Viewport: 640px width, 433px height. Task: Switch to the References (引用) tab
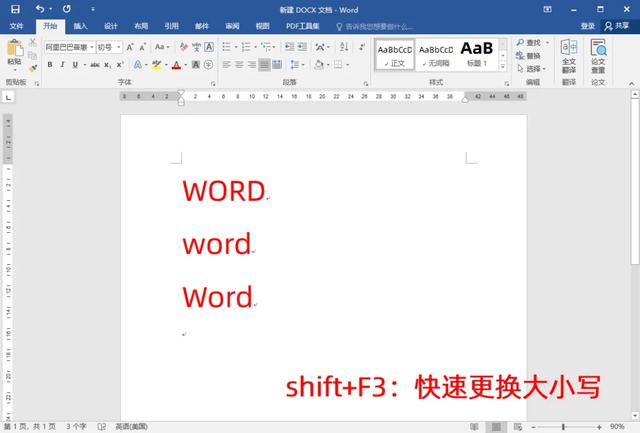(x=171, y=26)
